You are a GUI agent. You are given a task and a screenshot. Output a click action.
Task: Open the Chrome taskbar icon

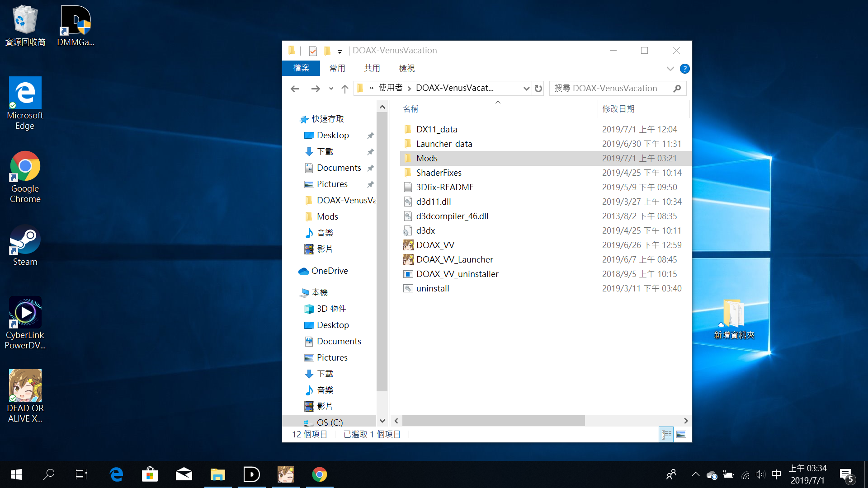point(320,474)
